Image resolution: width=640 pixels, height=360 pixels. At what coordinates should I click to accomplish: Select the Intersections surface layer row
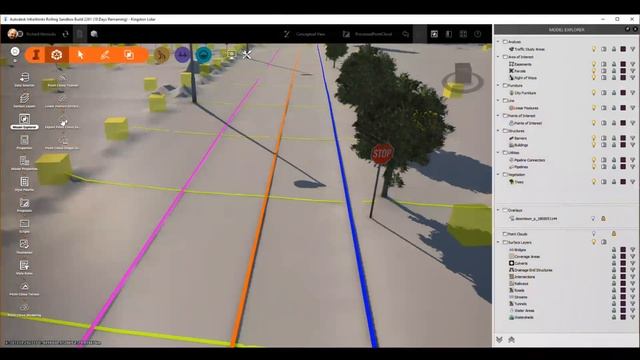tap(522, 277)
